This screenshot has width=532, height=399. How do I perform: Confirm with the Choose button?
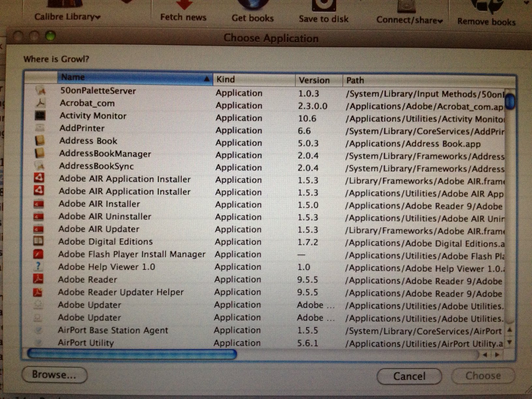click(483, 376)
